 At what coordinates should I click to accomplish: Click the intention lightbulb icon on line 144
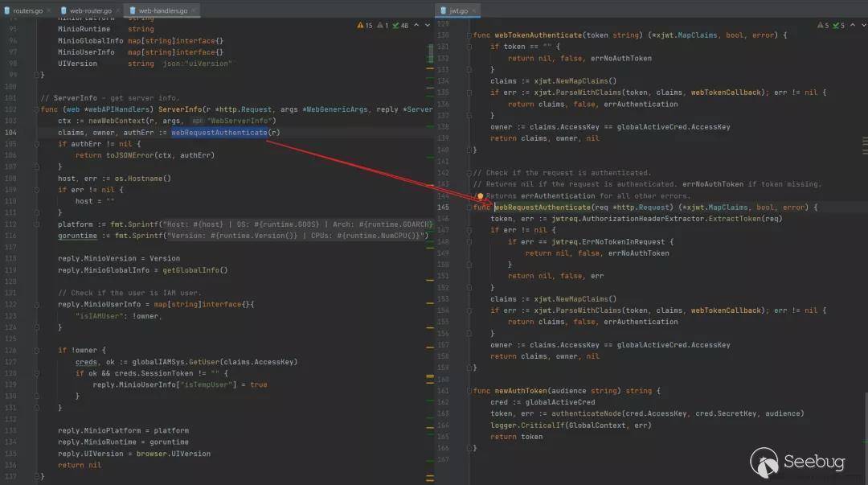click(x=480, y=195)
